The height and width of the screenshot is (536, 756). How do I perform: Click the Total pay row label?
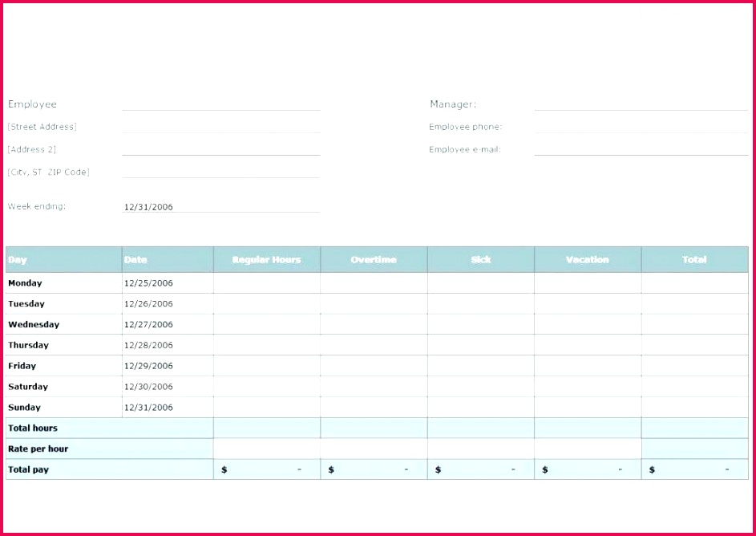pos(28,470)
